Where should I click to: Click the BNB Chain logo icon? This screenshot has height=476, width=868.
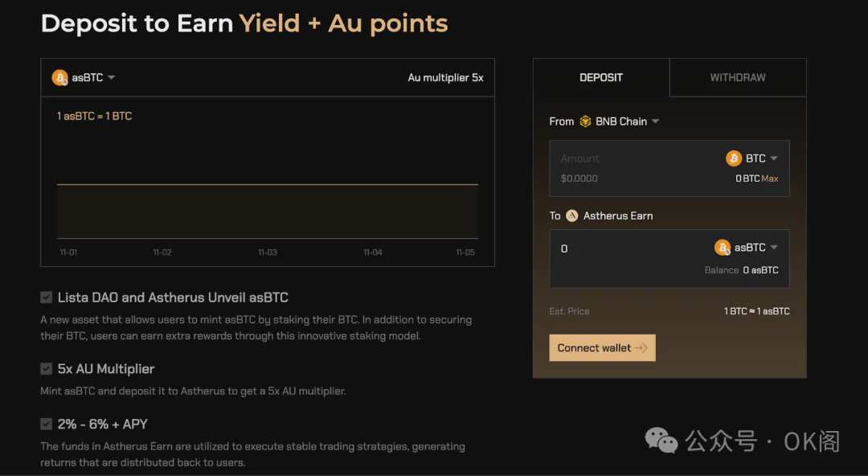(x=585, y=121)
